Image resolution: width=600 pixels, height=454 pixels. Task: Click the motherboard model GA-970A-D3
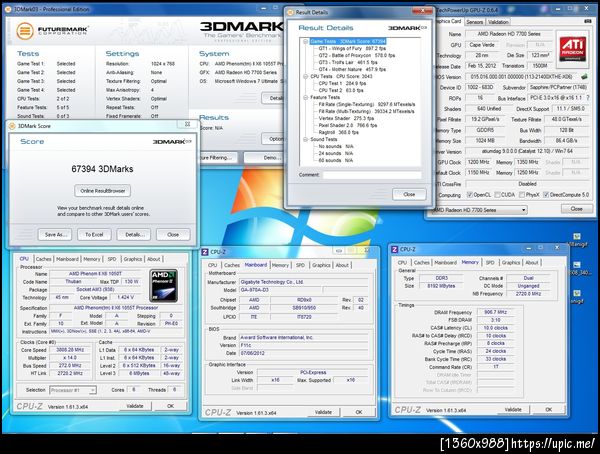click(x=280, y=290)
